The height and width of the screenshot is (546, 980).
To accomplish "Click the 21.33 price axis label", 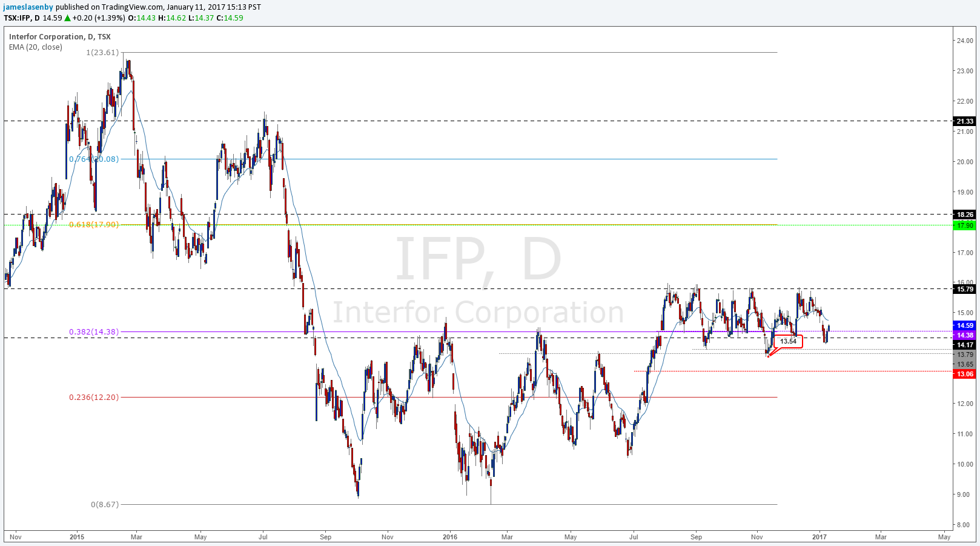I will (x=965, y=121).
